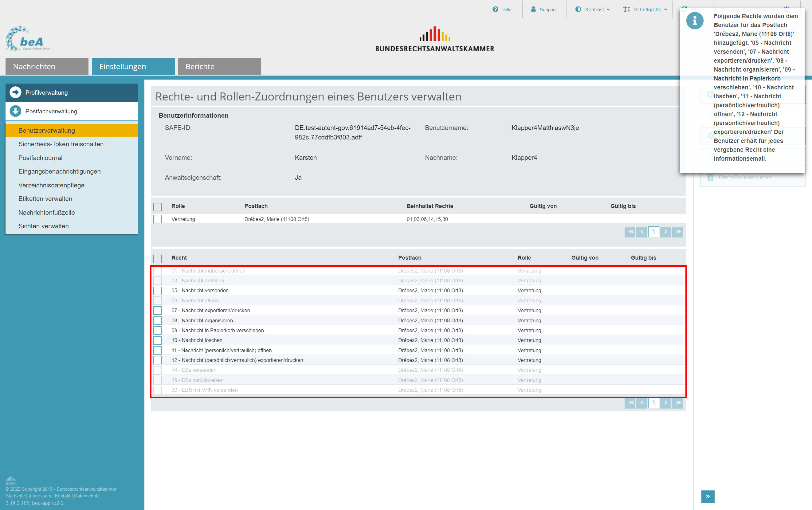Click the info icon in the notification popup

point(695,21)
